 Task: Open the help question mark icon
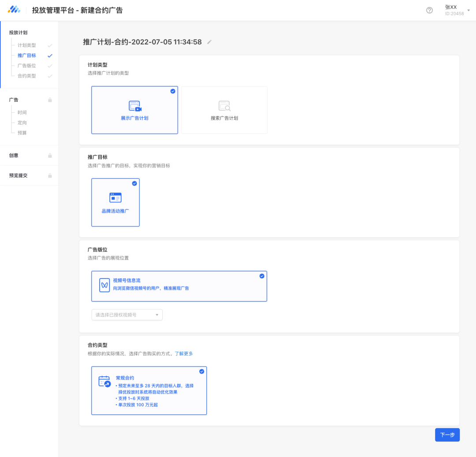(429, 10)
